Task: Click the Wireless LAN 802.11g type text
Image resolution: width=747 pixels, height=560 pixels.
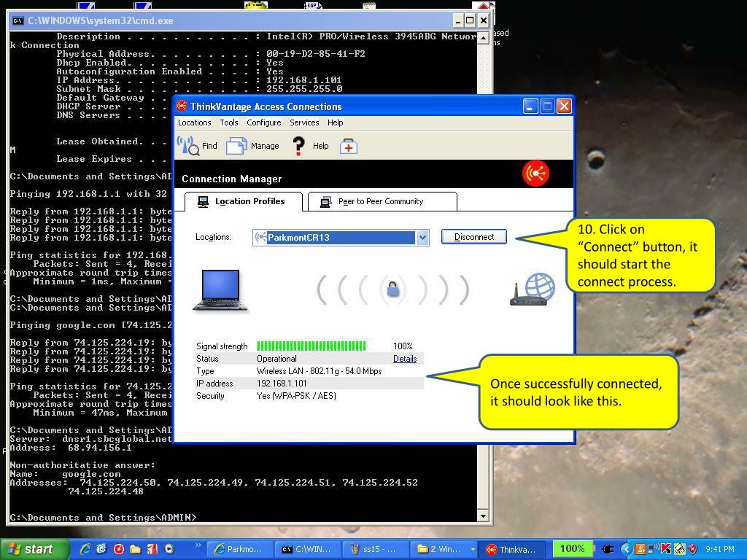Action: (320, 371)
